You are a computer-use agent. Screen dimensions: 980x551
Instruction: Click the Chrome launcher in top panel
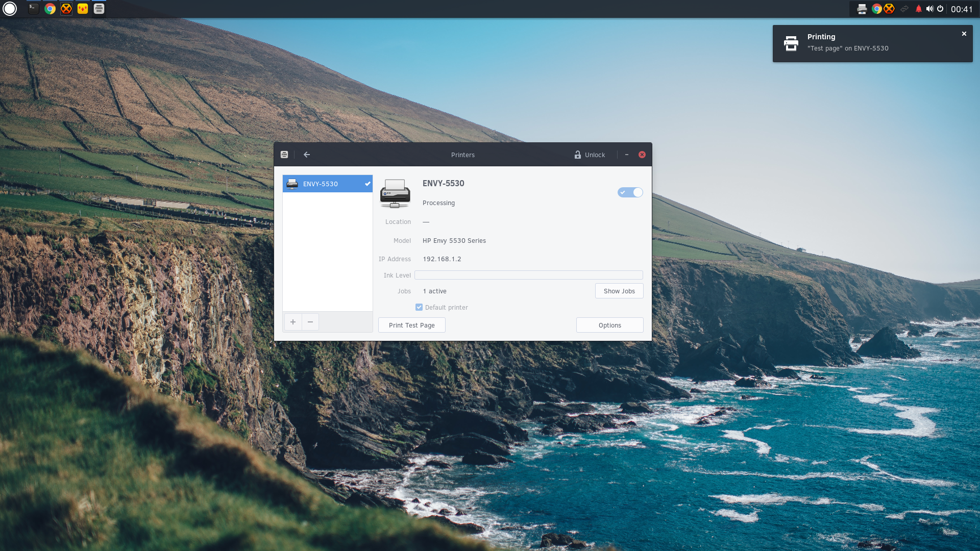[x=50, y=9]
